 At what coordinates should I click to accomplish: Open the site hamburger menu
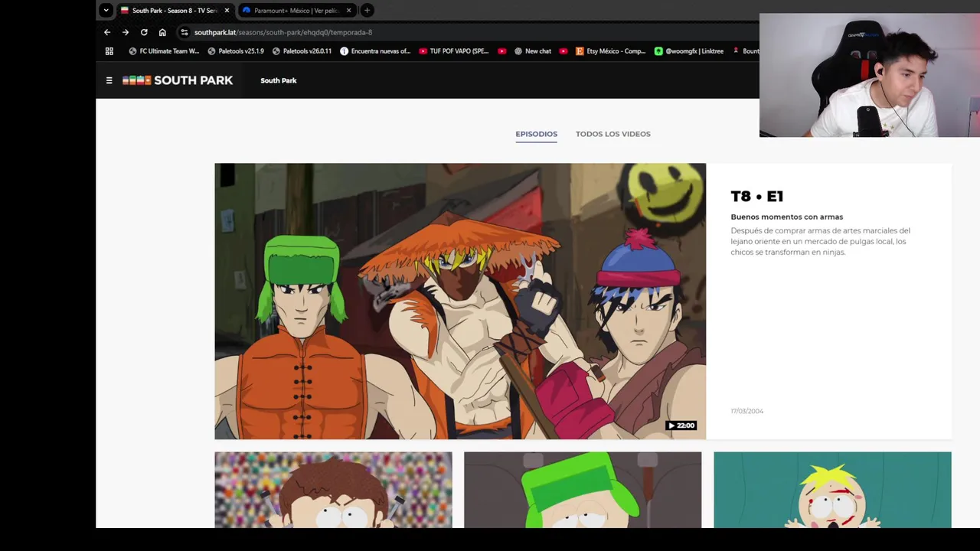109,80
